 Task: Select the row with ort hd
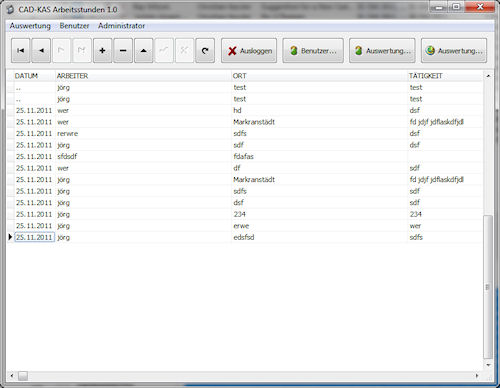pyautogui.click(x=245, y=110)
